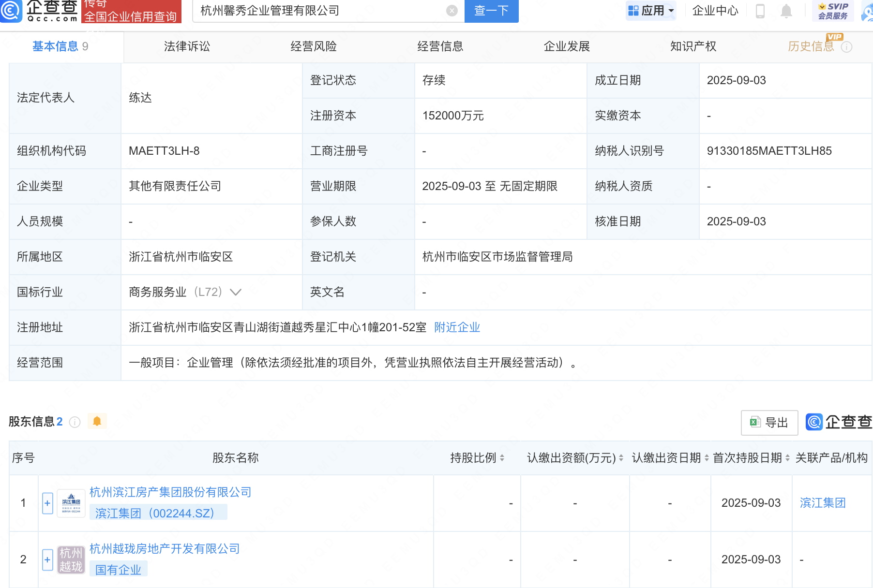873x588 pixels.
Task: Export shareholder data with 导出
Action: 769,423
